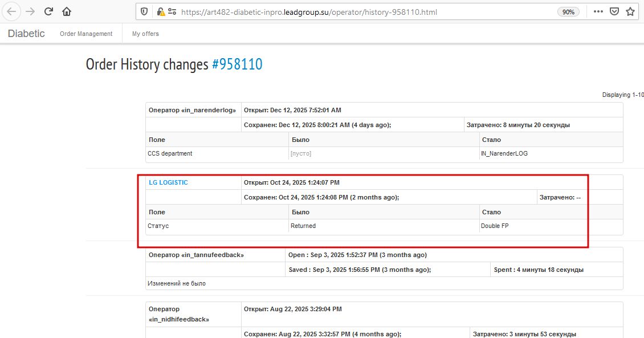Screen dimensions: 644x338
Task: Go back to the previous page
Action: tap(11, 11)
